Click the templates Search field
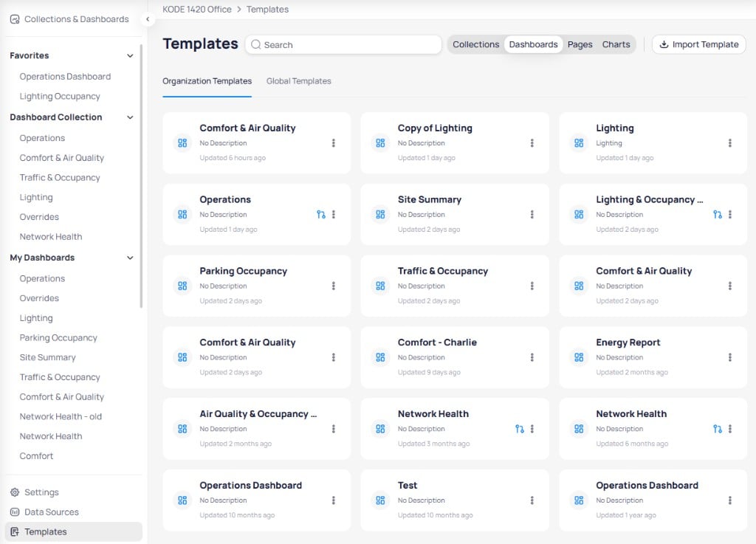This screenshot has height=544, width=756. (343, 44)
